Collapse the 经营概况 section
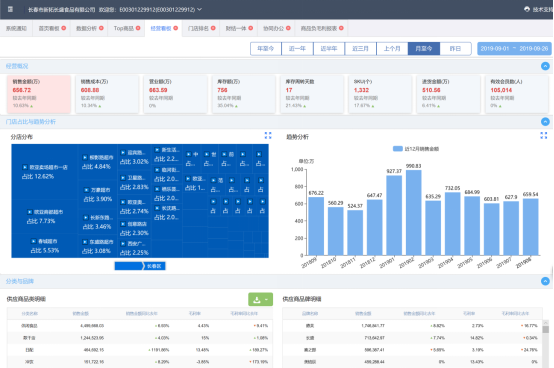 545,66
